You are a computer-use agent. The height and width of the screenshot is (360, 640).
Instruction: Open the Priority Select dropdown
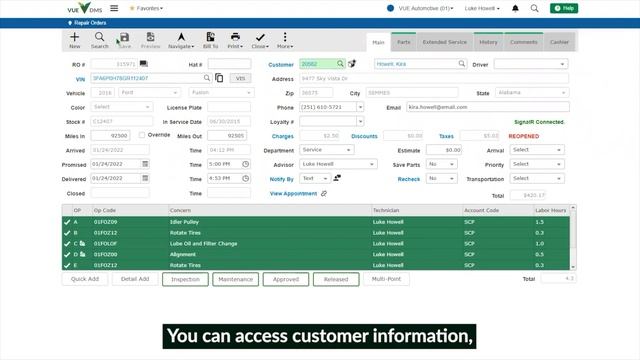(559, 164)
